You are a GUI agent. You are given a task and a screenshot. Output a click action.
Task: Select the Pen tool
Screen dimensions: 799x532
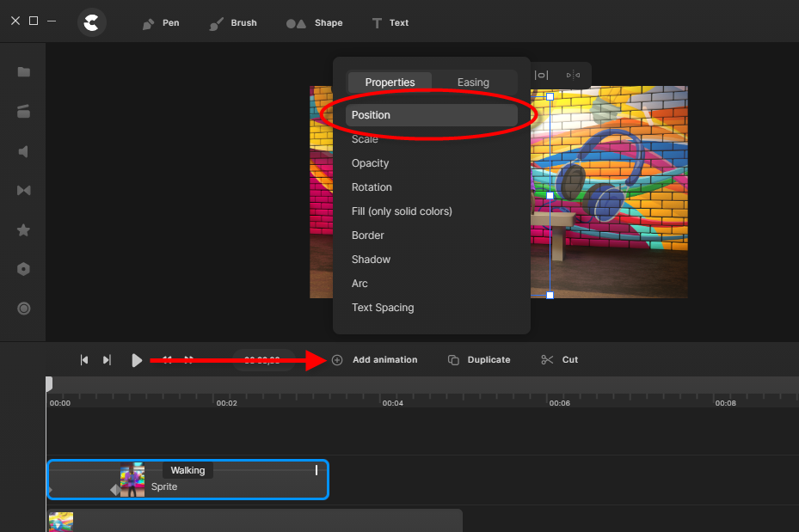pyautogui.click(x=161, y=23)
